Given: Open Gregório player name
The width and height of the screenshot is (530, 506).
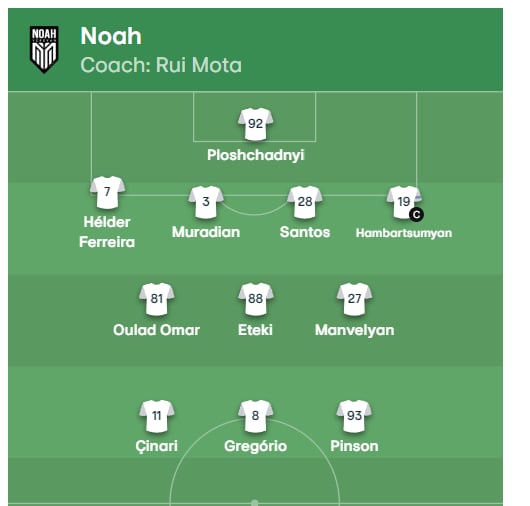Looking at the screenshot, I should (x=256, y=446).
